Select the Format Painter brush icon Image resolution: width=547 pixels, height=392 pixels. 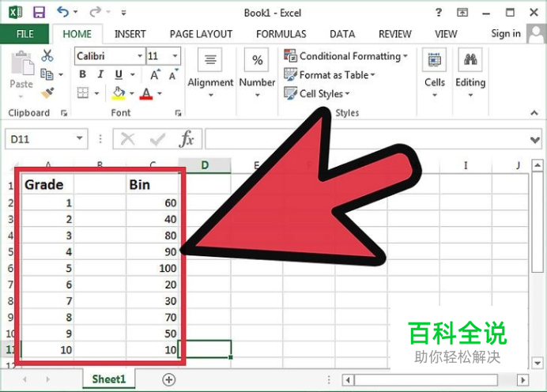tap(47, 92)
